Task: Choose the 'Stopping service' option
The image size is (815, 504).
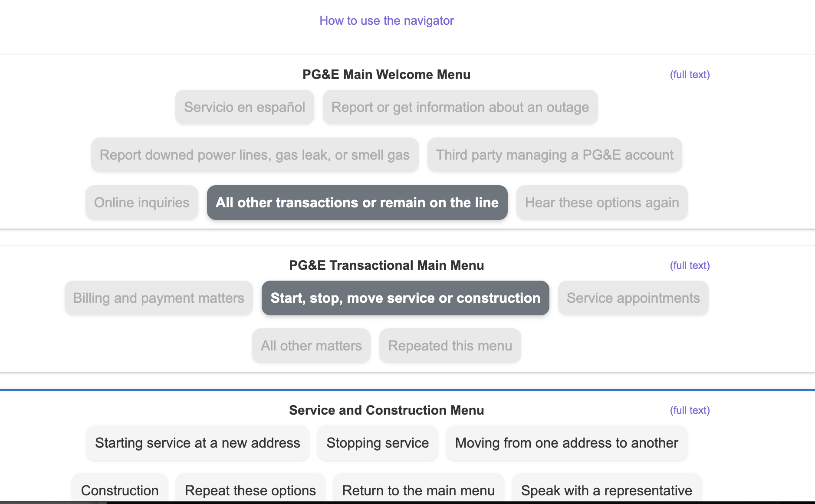Action: tap(377, 443)
